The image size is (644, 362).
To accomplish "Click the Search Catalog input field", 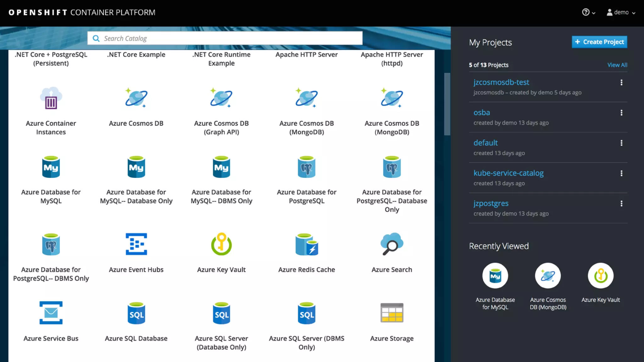I will point(225,38).
